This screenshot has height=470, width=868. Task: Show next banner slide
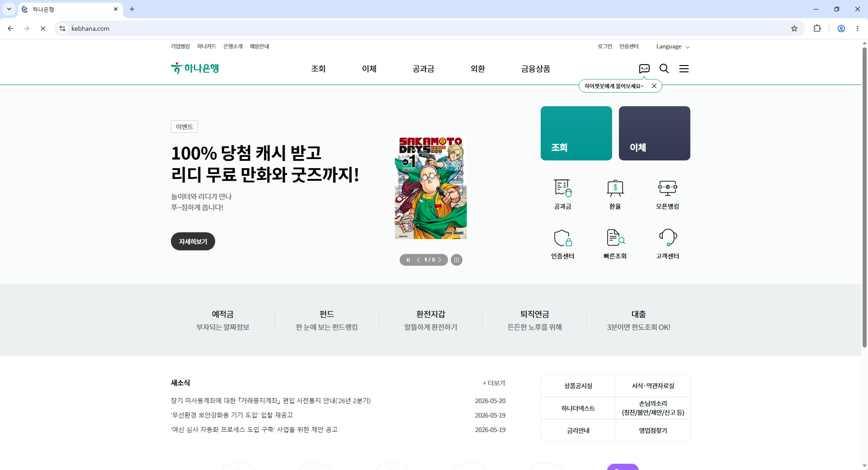pos(439,260)
